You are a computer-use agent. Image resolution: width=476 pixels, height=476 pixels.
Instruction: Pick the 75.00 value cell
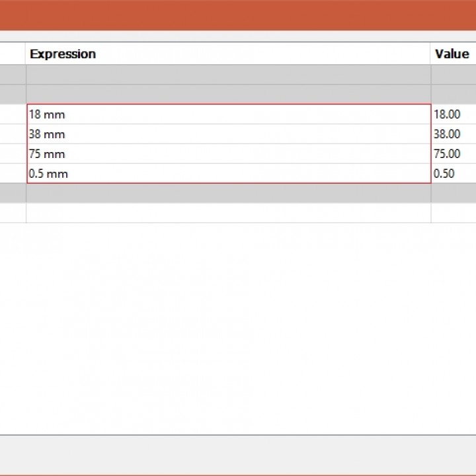454,154
